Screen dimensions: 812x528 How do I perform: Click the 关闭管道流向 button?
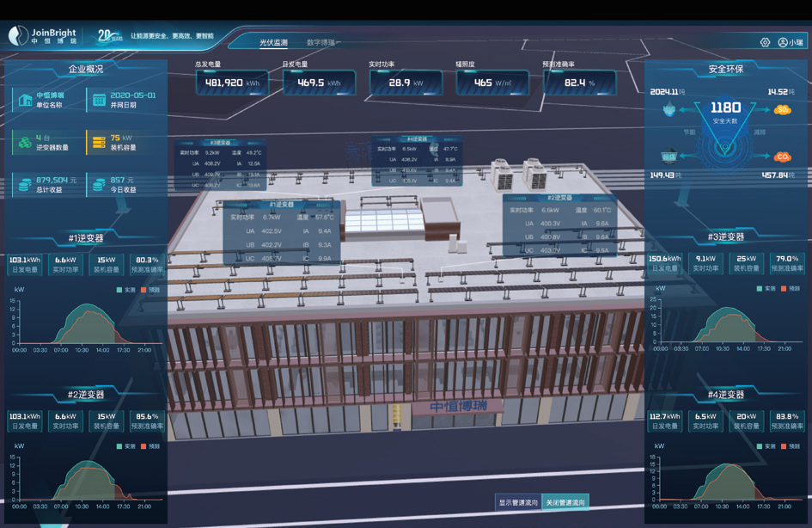point(565,502)
